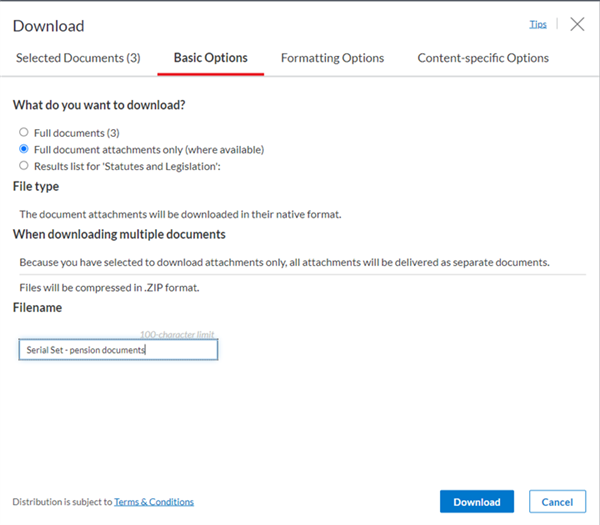This screenshot has height=525, width=600.
Task: Switch to the Selected Documents (3) tab
Action: coord(78,58)
